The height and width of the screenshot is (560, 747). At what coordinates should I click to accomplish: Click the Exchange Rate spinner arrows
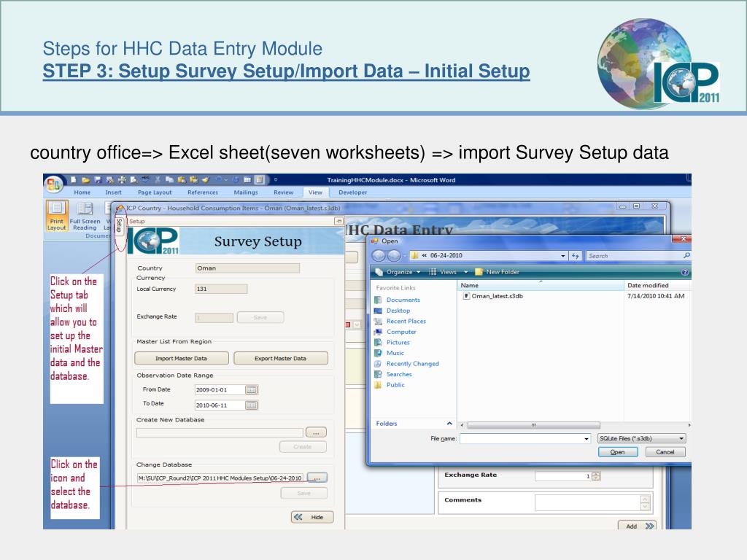click(x=595, y=476)
